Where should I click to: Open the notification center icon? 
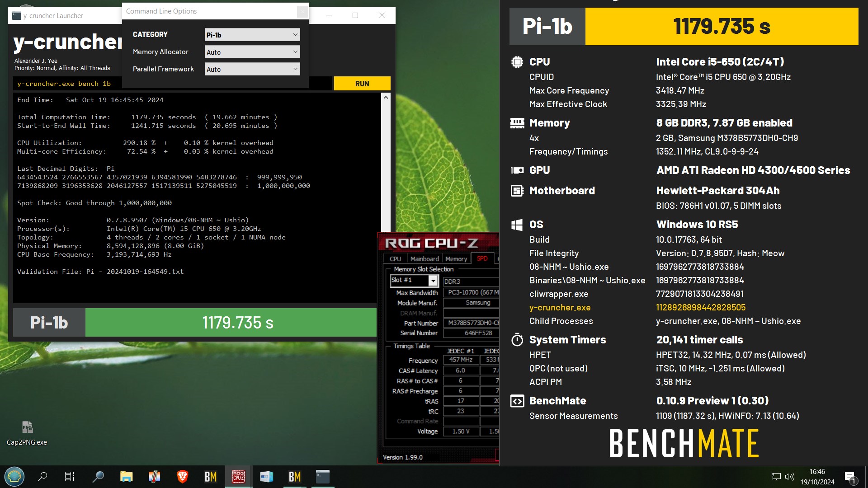tap(850, 477)
